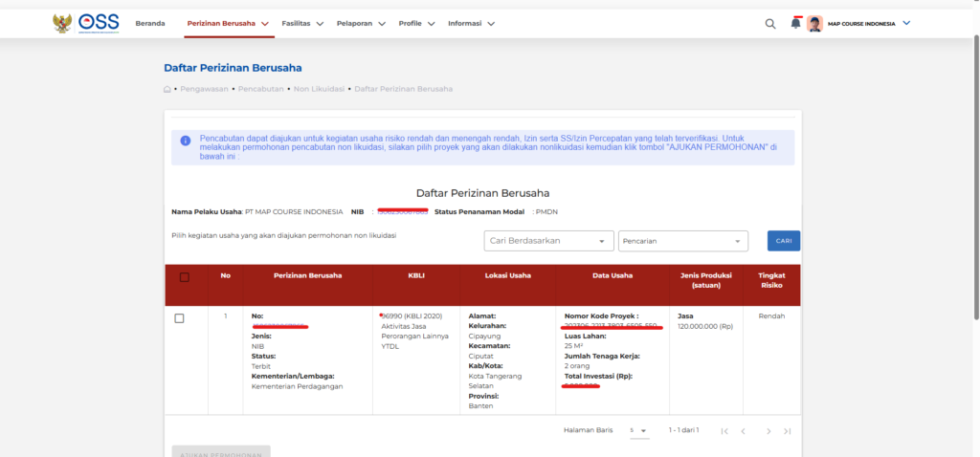Viewport: 980px width, 457px height.
Task: Jump to the first page arrow
Action: (x=723, y=431)
